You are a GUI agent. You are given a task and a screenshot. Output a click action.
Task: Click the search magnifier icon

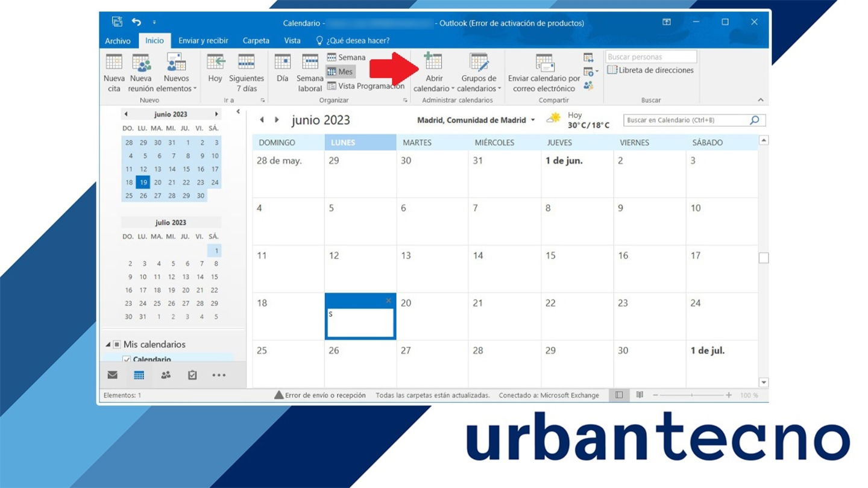(x=755, y=120)
